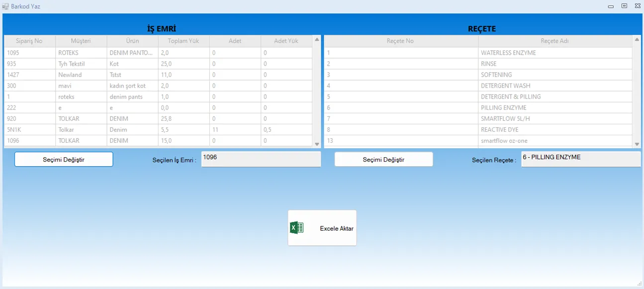This screenshot has width=644, height=289.
Task: Click Seçimi Değiştir under the Reçete table
Action: click(x=383, y=160)
